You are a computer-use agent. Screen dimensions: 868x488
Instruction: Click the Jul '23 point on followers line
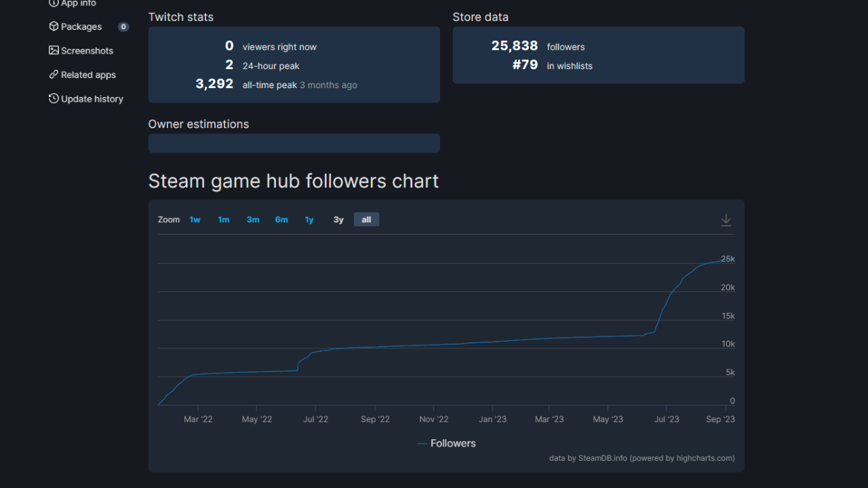[x=667, y=302]
